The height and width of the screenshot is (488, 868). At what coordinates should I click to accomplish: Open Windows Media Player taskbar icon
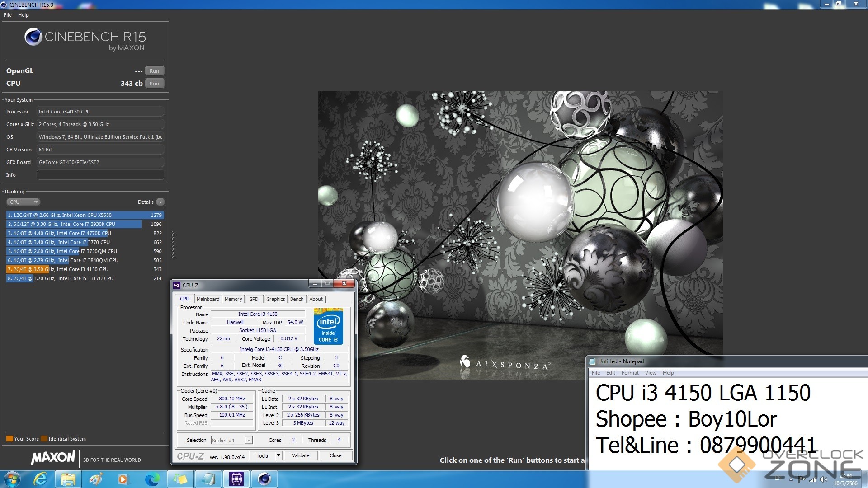tap(123, 479)
